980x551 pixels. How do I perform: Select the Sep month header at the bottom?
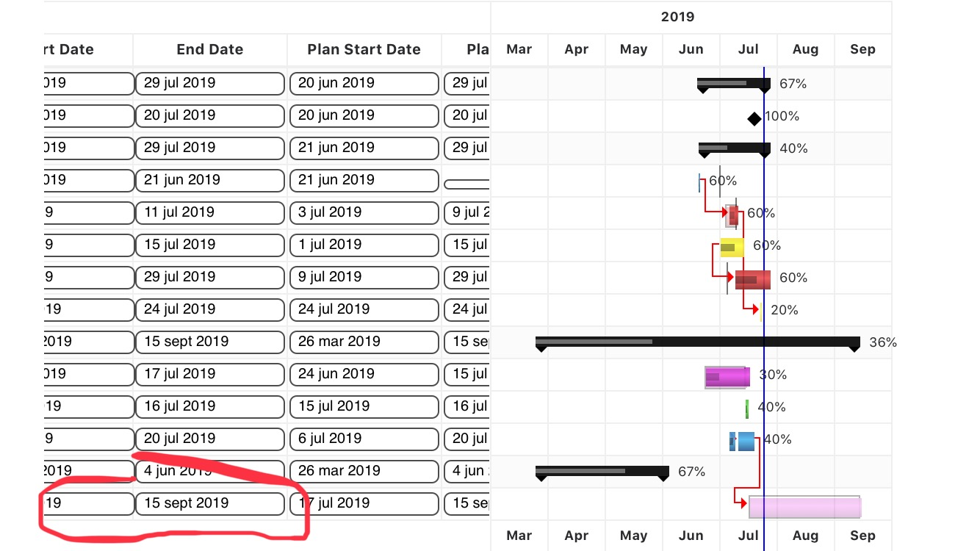click(862, 536)
